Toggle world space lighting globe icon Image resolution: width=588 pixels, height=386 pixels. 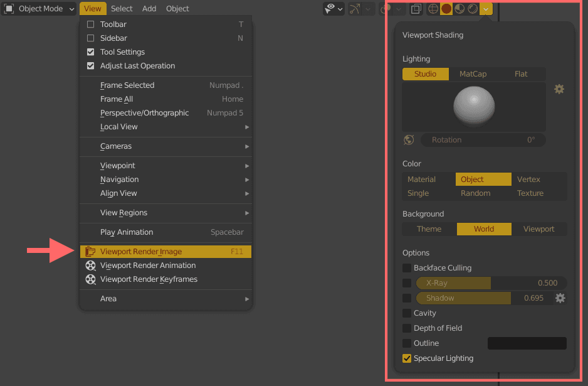pyautogui.click(x=409, y=140)
